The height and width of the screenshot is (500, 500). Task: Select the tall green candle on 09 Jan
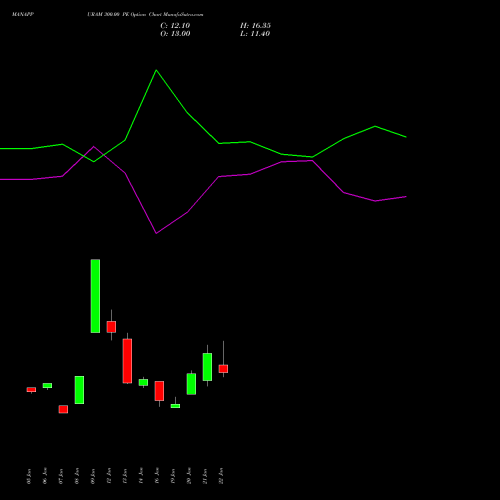coord(95,296)
